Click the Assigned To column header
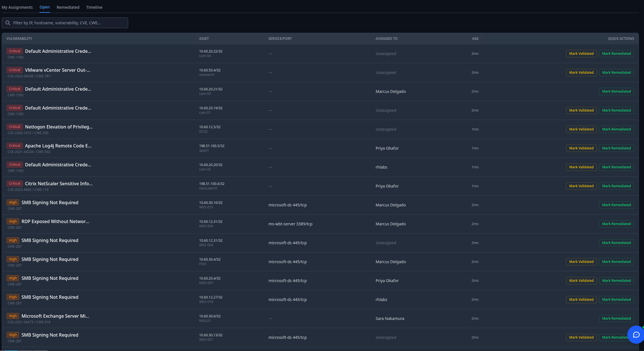This screenshot has height=351, width=644. 387,39
